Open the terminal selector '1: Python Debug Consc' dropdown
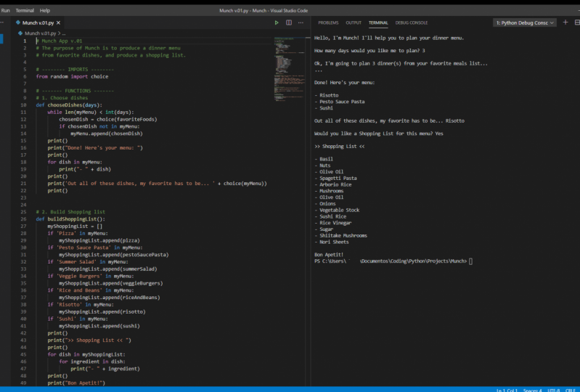Screen dimensions: 580x392 [525, 23]
